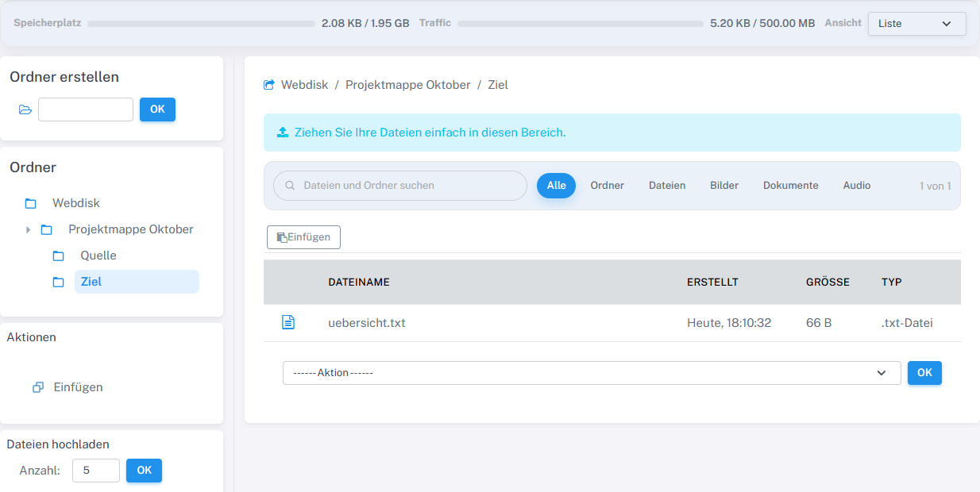This screenshot has width=980, height=492.
Task: Focus the new folder name input field
Action: point(86,110)
